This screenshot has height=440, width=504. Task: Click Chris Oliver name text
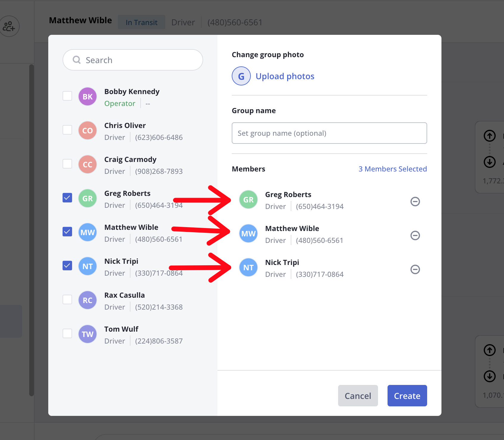[x=125, y=125]
